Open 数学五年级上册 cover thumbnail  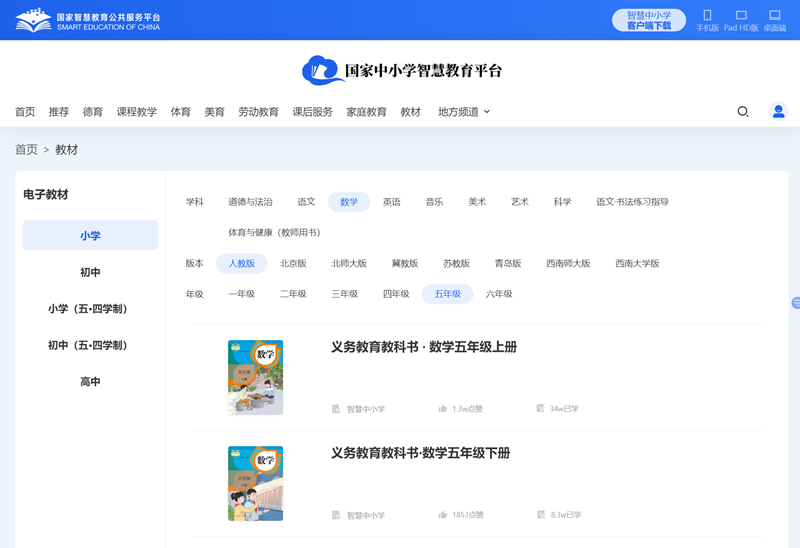tap(256, 377)
